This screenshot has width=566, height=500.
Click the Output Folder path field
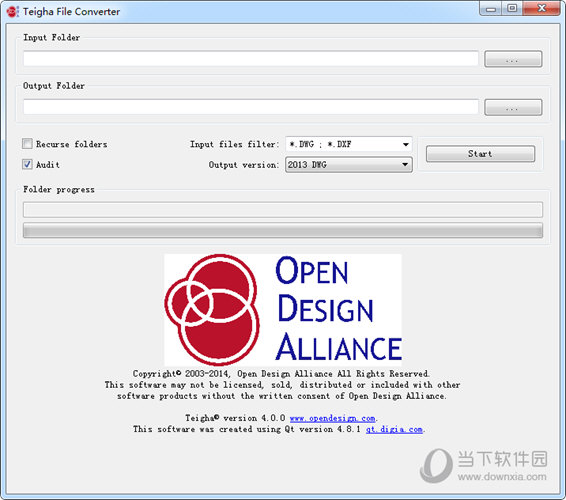tap(251, 107)
